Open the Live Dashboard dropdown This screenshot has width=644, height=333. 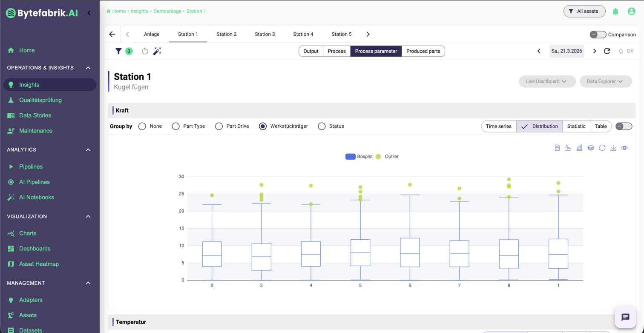pos(547,81)
